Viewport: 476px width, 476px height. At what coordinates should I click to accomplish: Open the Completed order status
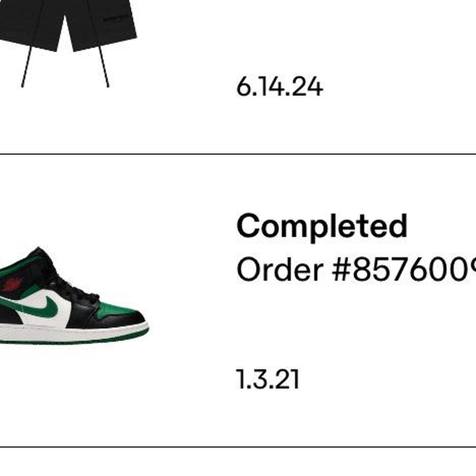[x=322, y=226]
